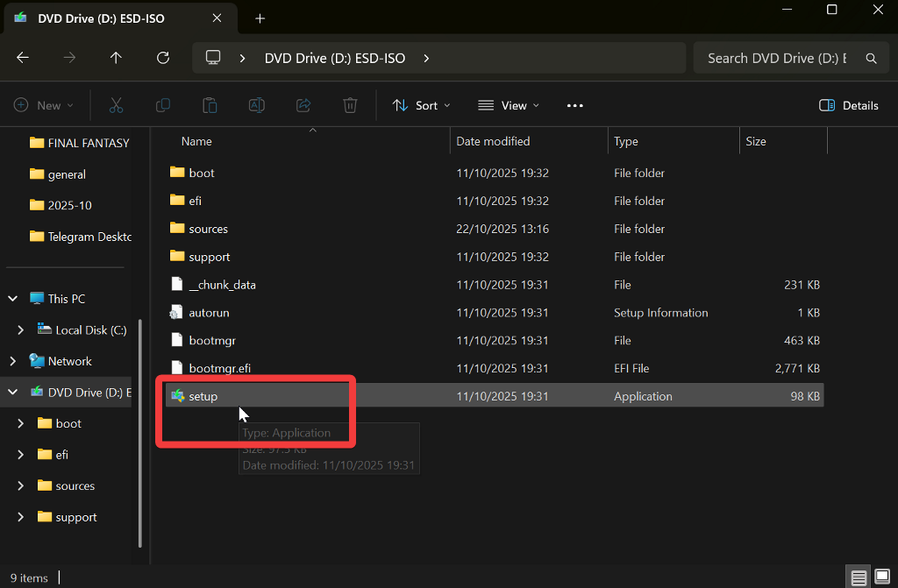Viewport: 898px width, 588px height.
Task: Click the New button
Action: click(44, 105)
